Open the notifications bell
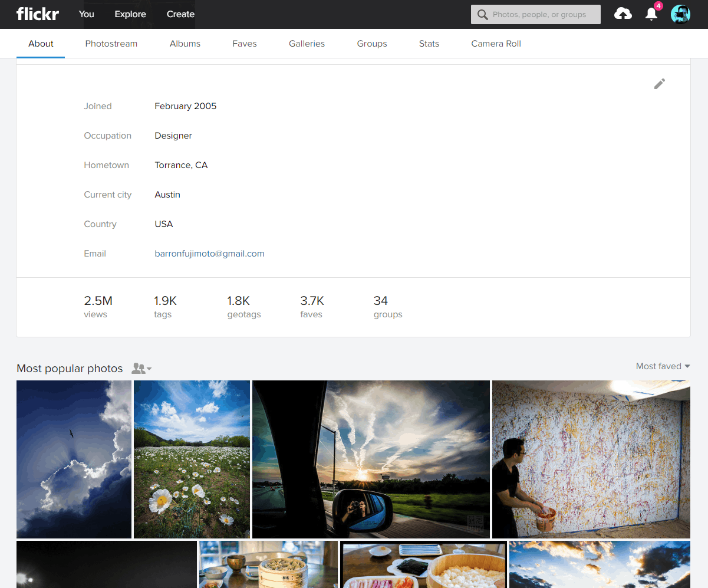 click(x=651, y=14)
